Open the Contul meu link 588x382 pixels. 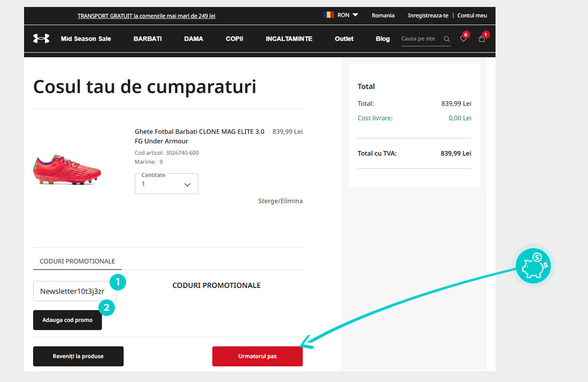472,16
